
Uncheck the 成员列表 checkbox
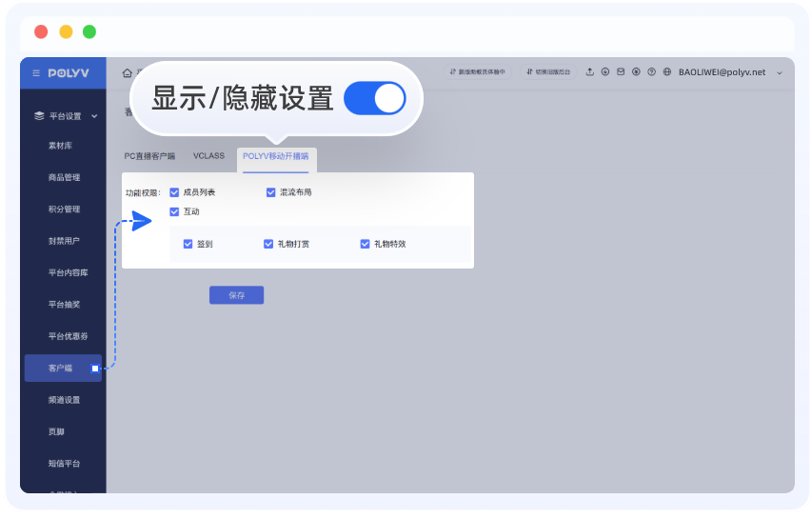175,192
